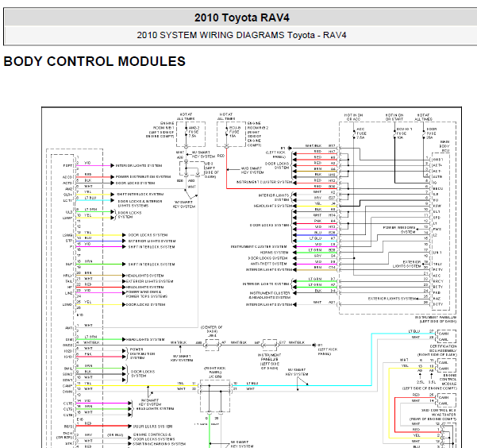Image resolution: width=477 pixels, height=448 pixels.
Task: Click the 'J/B 3 (LEFT SIDE OF DASH)' label
Action: (212, 170)
